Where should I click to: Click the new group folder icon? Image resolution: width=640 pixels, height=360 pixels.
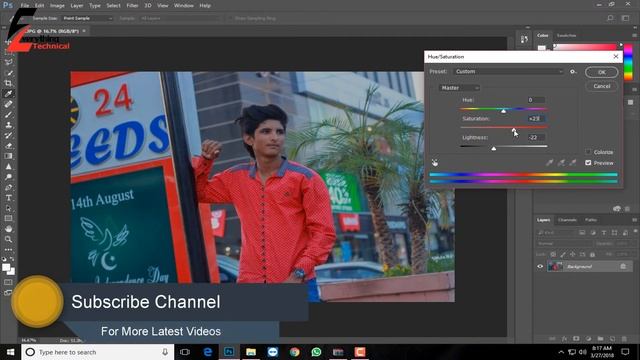click(600, 339)
